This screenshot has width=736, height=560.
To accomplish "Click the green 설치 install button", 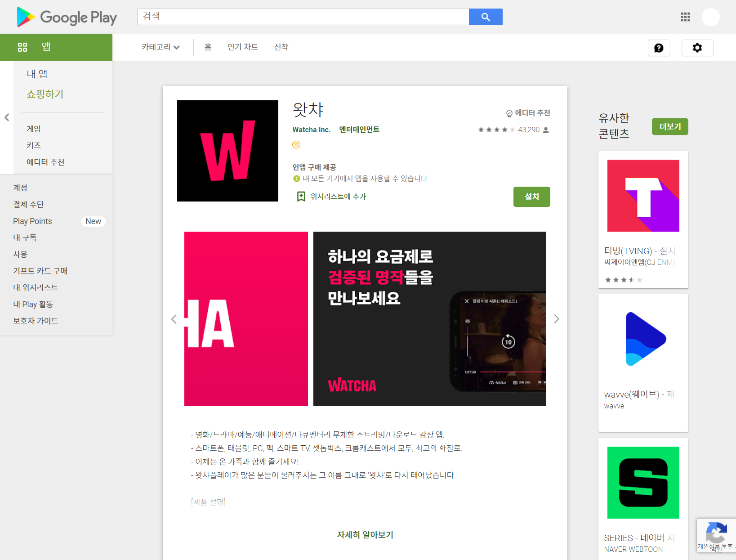I will [x=532, y=197].
